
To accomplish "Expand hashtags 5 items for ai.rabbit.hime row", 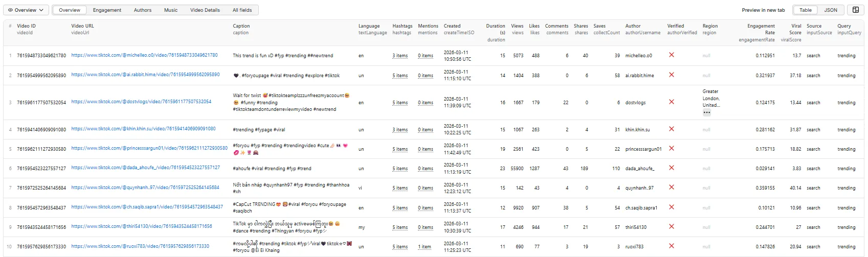I will 400,76.
